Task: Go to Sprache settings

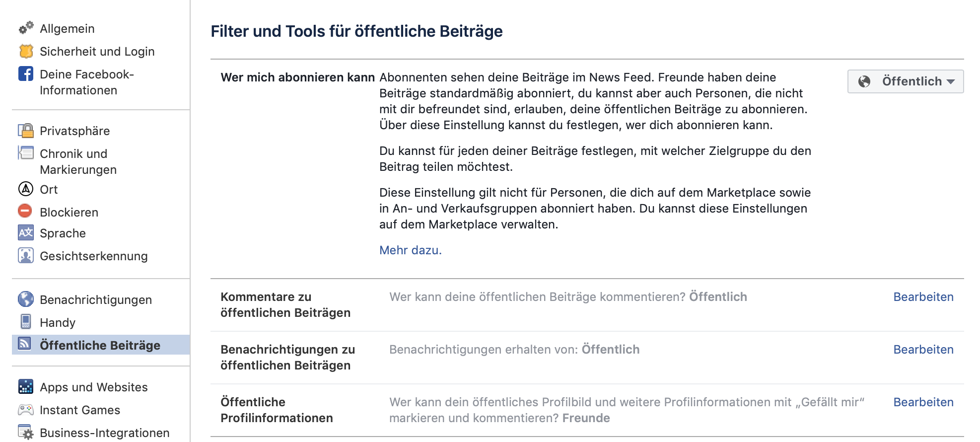Action: pos(63,233)
